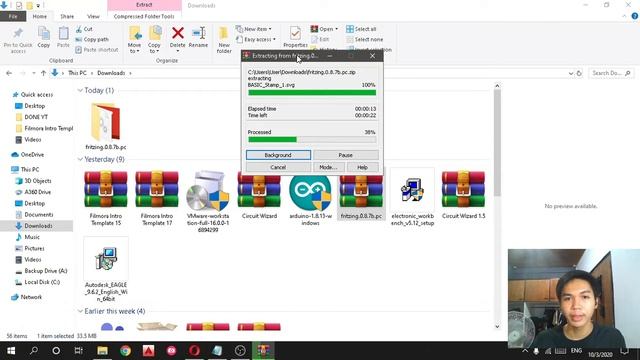Open Copy to dropdown
Viewport: 640px width, 360px height.
(x=154, y=40)
